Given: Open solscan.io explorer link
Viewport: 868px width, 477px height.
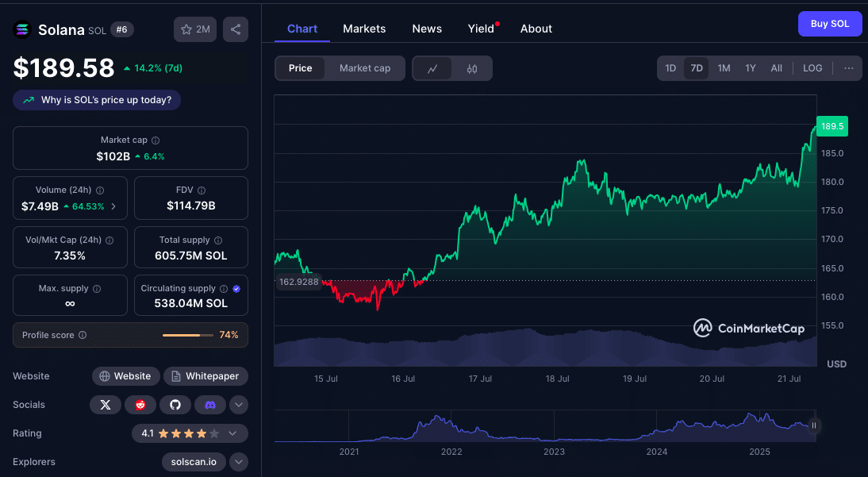Looking at the screenshot, I should [x=194, y=462].
